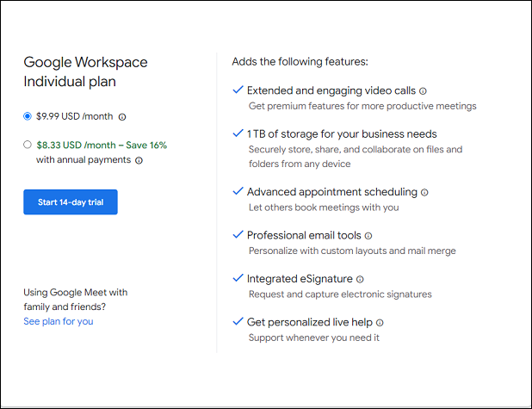This screenshot has height=409, width=532.
Task: Click Let others book meetings with you text
Action: click(324, 208)
